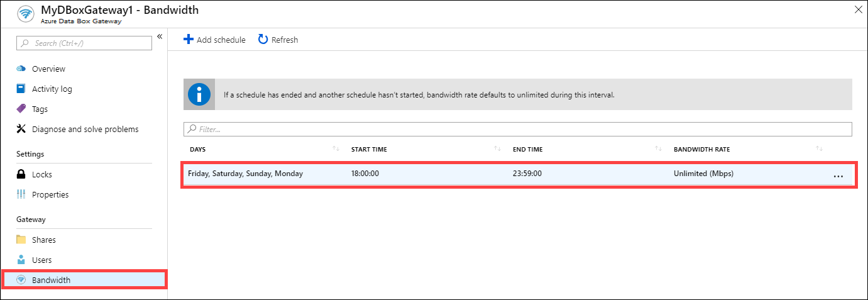The image size is (868, 300).
Task: Click the Diagnose wrench icon
Action: [x=21, y=129]
